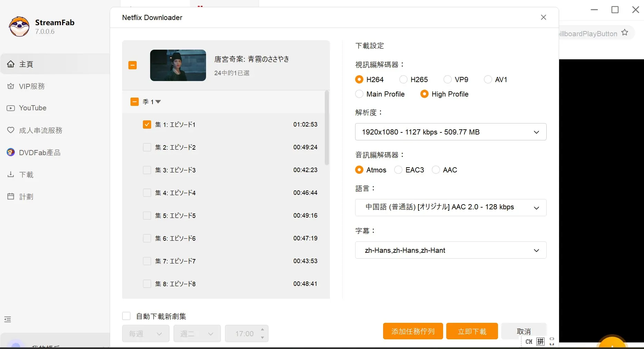644x349 pixels.
Task: Click the star bookmark icon in address bar
Action: point(625,33)
